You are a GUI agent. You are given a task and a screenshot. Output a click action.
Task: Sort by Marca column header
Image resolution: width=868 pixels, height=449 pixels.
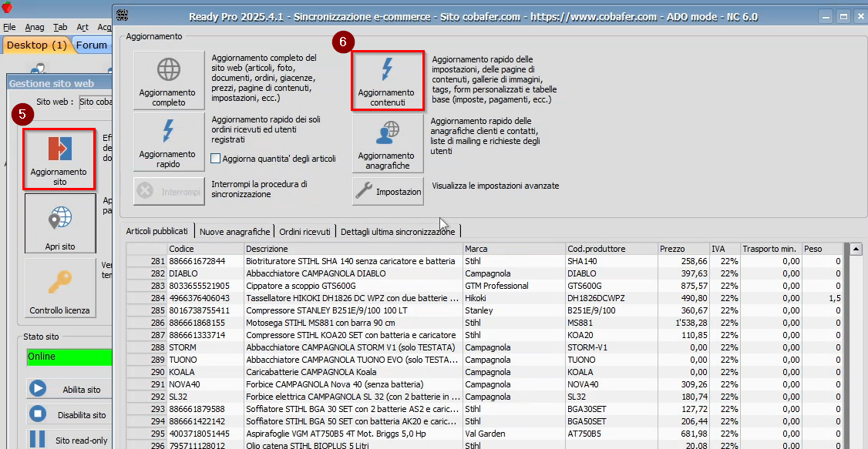click(x=513, y=249)
